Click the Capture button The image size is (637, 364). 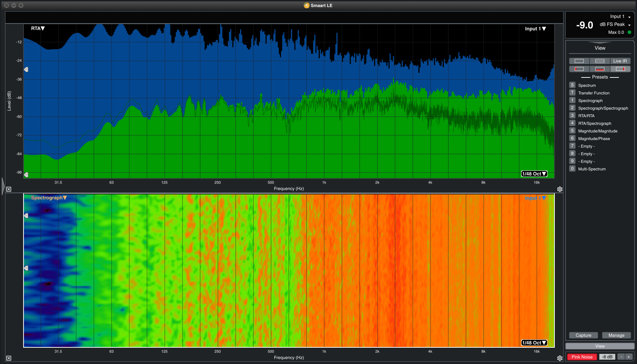(x=583, y=335)
